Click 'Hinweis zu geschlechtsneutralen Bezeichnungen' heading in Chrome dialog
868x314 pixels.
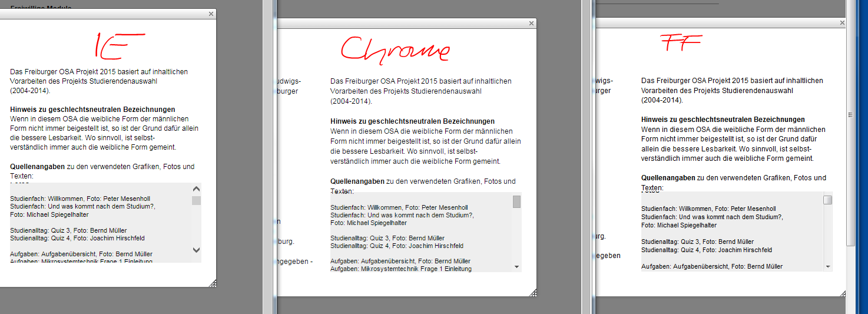click(x=413, y=121)
